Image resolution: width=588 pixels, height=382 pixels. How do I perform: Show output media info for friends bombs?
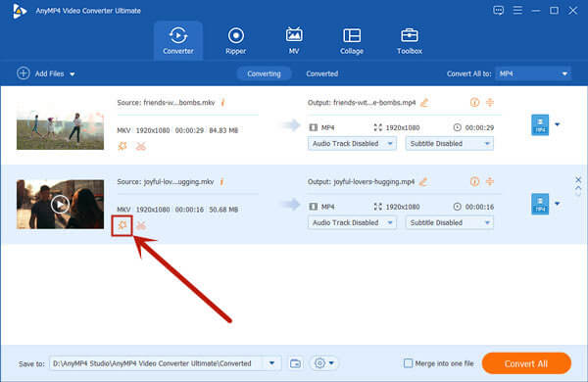474,102
